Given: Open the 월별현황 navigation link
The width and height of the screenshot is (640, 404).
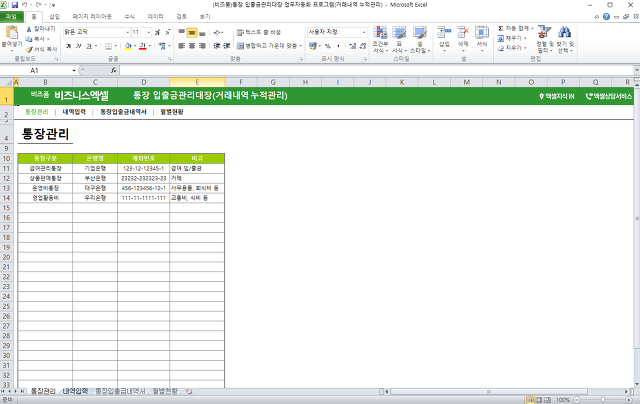Looking at the screenshot, I should [172, 112].
